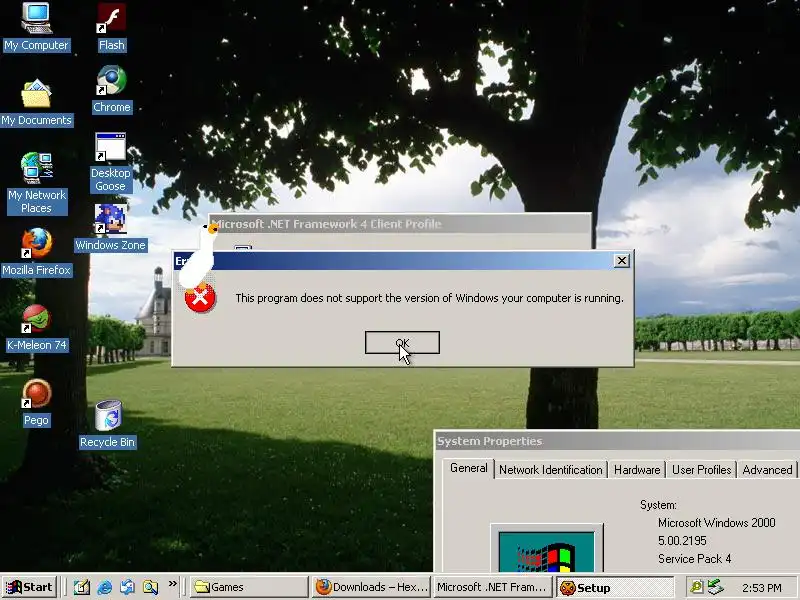Click the folder search quick launch icon
This screenshot has width=800, height=600.
click(150, 587)
